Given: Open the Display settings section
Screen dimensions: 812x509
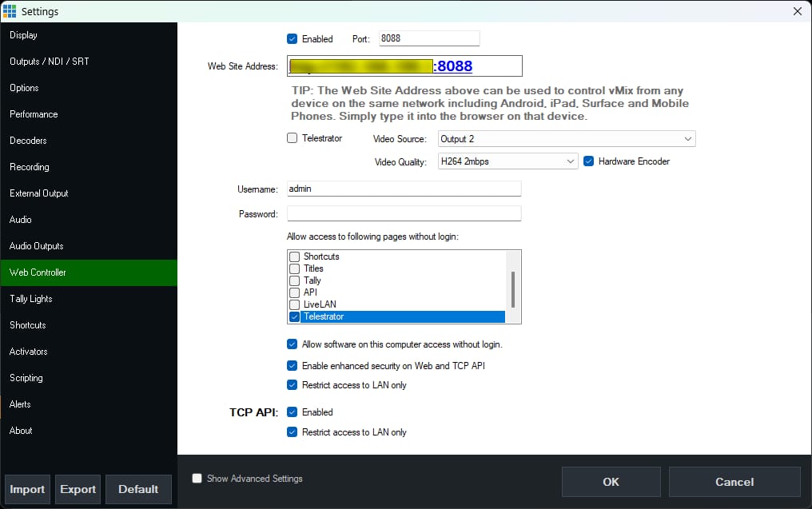Looking at the screenshot, I should [89, 35].
